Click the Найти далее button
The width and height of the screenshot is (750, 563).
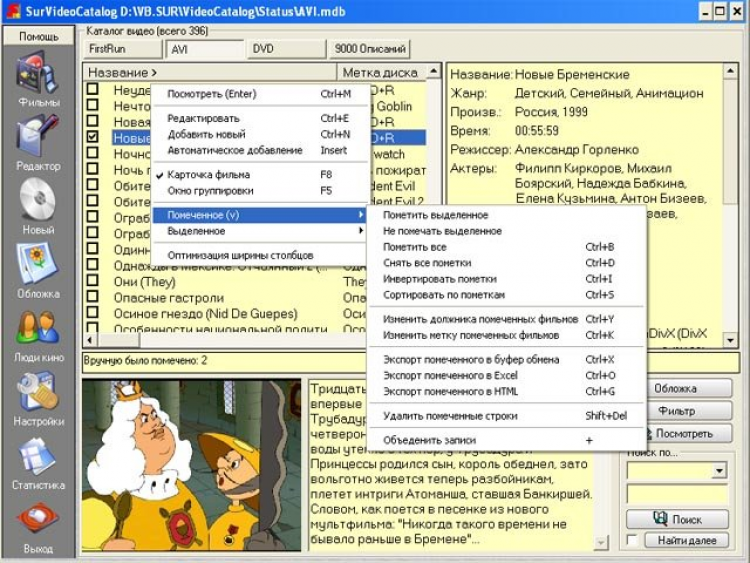[x=686, y=541]
